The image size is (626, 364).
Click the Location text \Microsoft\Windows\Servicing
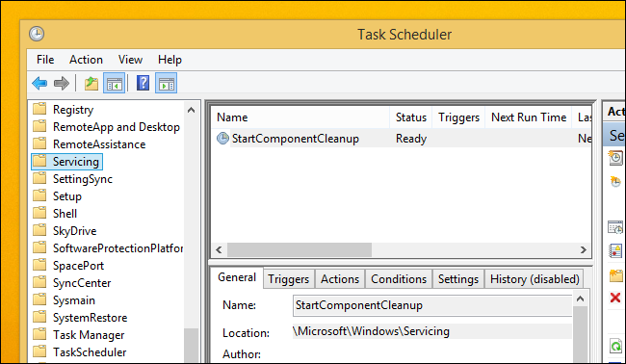click(371, 331)
